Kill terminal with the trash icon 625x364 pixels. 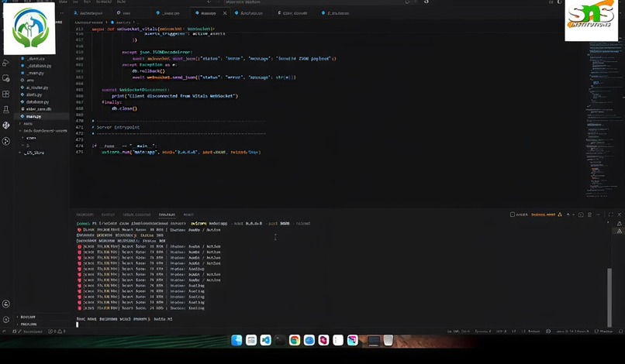[x=589, y=215]
